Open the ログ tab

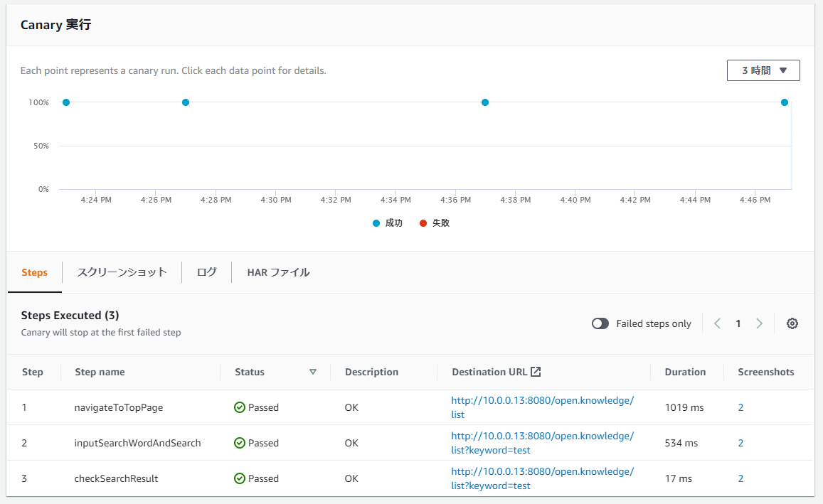(206, 272)
